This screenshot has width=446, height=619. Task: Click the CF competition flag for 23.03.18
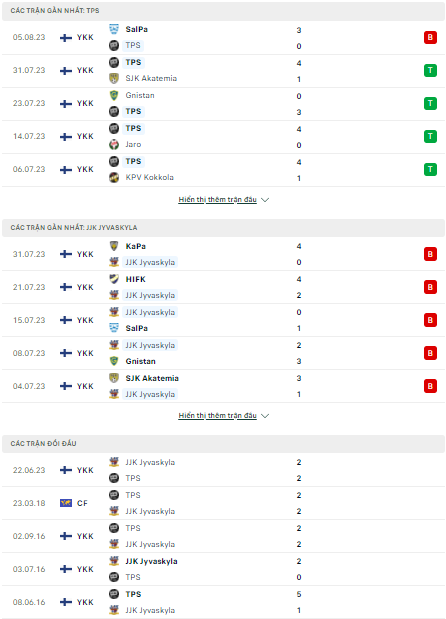click(66, 503)
